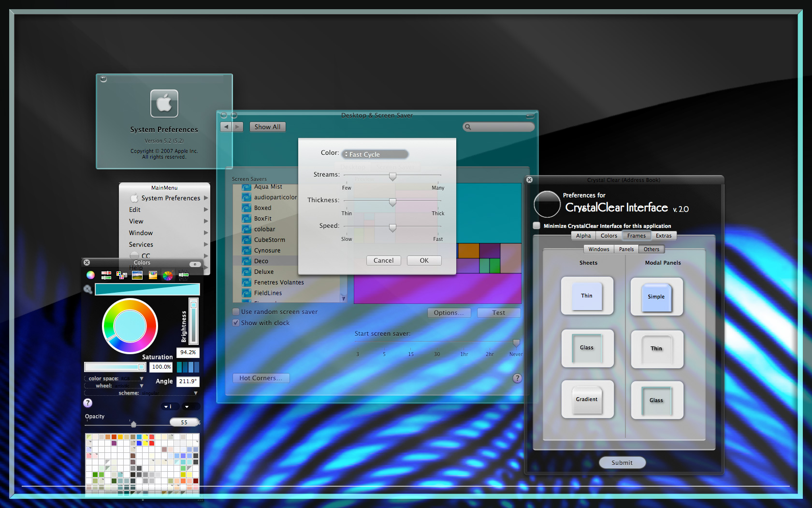
Task: Select the artistic scheme wheel picker icon
Action: pos(168,276)
